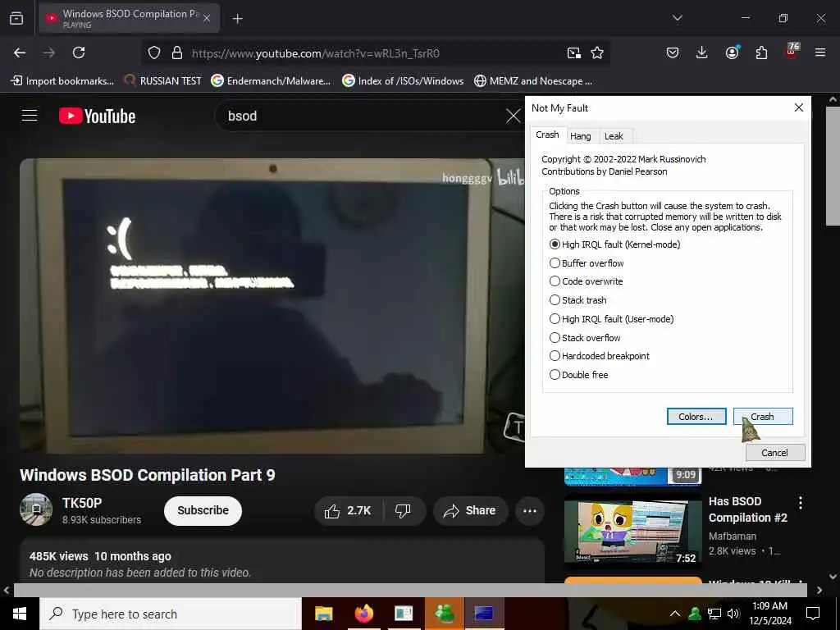Screen dimensions: 840x630
Task: Select High IRQL fault (User-mode) option
Action: [x=612, y=319]
